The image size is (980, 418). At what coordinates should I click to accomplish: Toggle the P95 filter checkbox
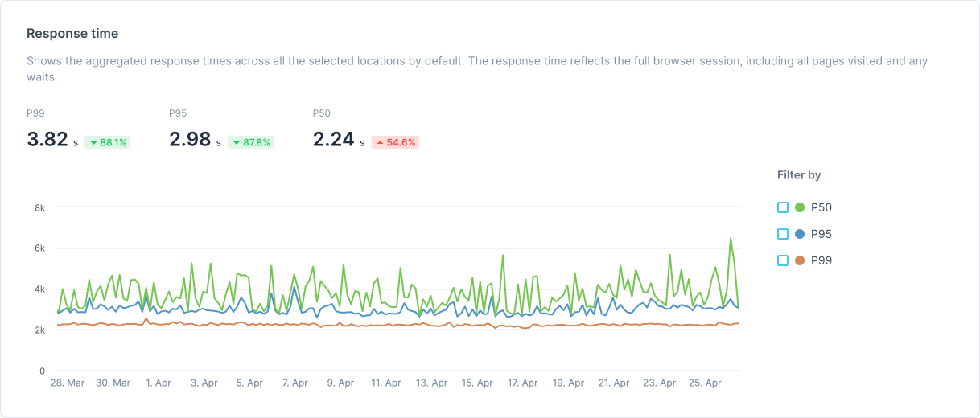(x=783, y=234)
